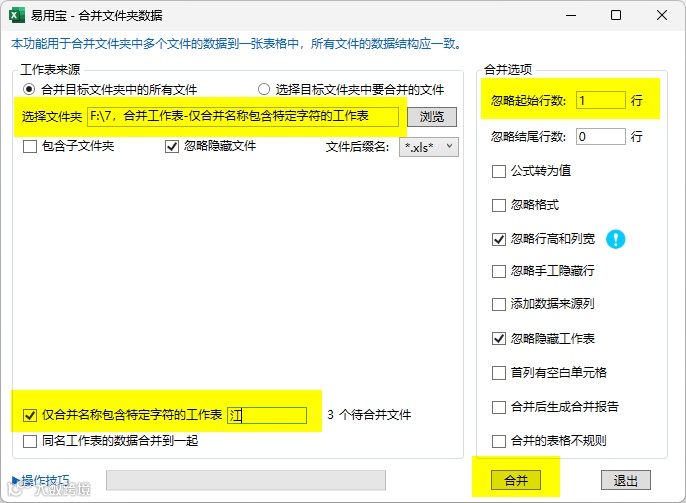
Task: Uncheck 忽略行高和列宽 checkbox
Action: tap(499, 239)
